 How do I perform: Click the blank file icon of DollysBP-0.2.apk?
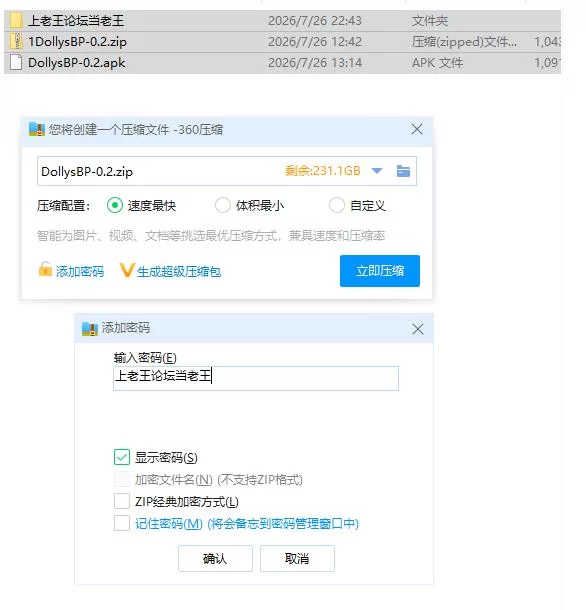(16, 63)
